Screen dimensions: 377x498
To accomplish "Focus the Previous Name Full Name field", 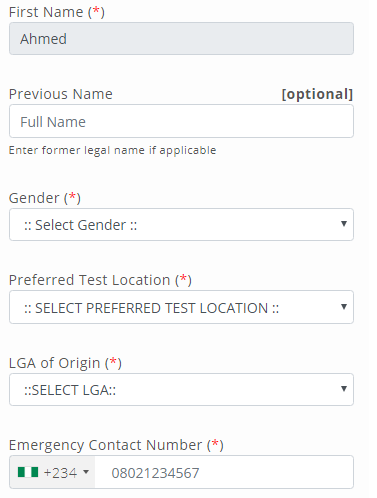I will pyautogui.click(x=181, y=121).
